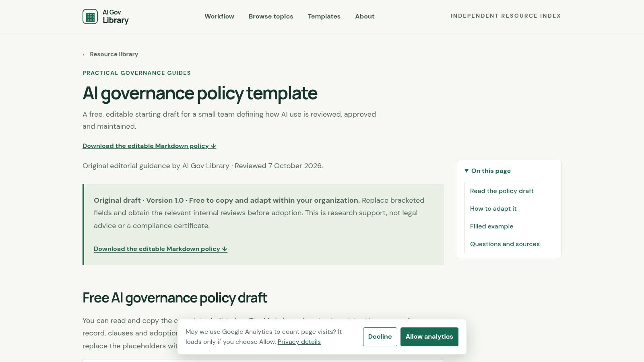Decline Google Analytics tracking
The width and height of the screenshot is (644, 362).
tap(380, 337)
